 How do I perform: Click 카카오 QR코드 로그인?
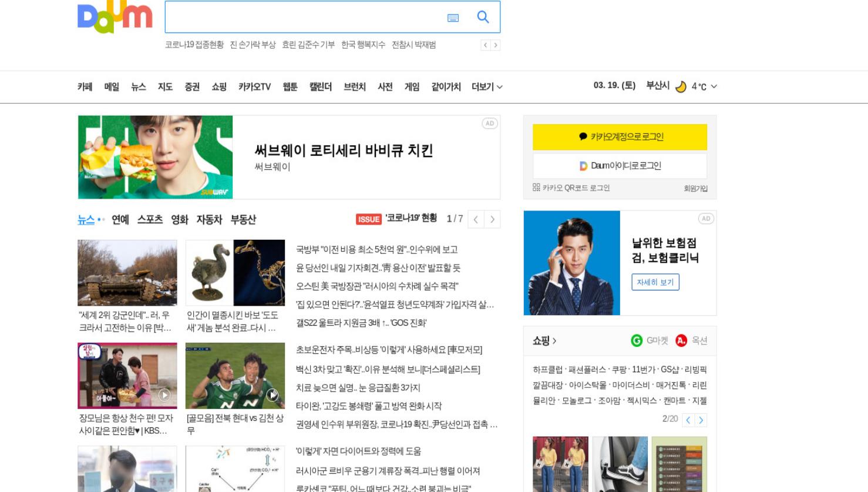571,188
